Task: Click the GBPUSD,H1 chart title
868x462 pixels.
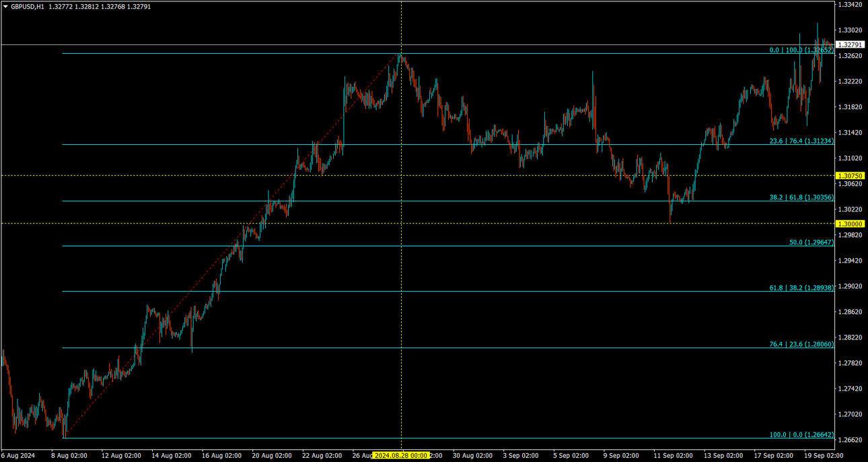Action: pyautogui.click(x=27, y=6)
